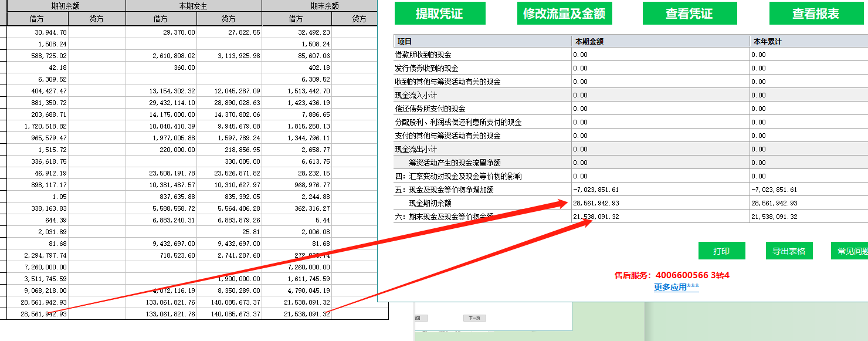Select 六：期末现金及现金等价物余额 row label
This screenshot has width=868, height=341.
coord(445,217)
